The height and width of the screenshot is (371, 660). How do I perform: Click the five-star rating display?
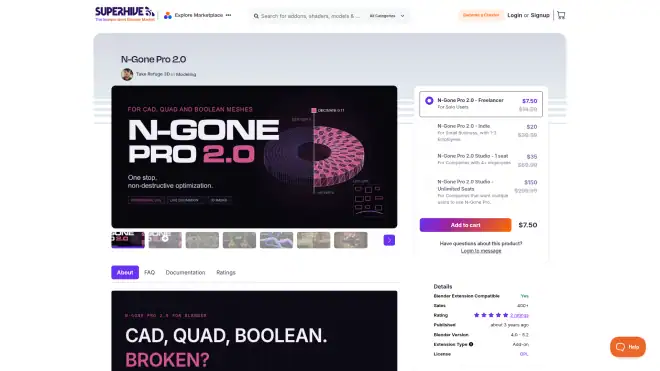[x=491, y=315]
